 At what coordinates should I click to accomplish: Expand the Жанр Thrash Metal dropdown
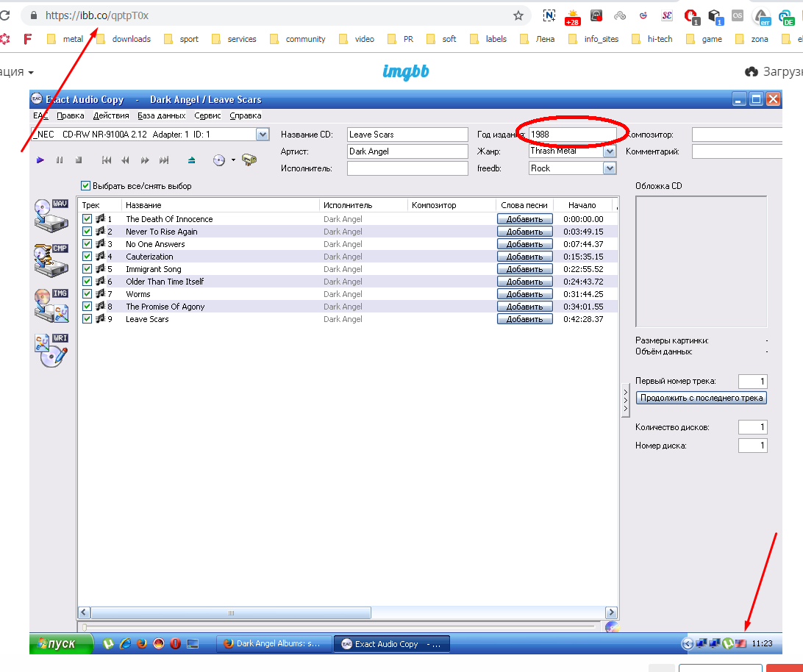610,151
